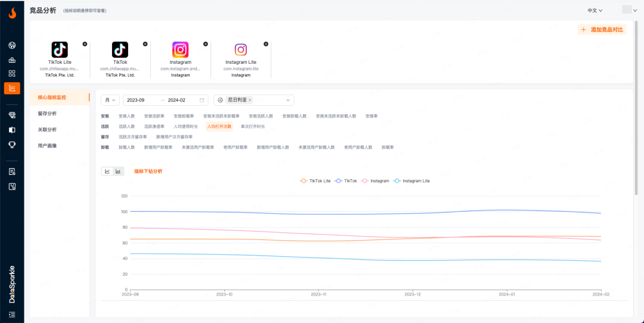Viewport: 644px width, 323px height.
Task: Expand the country selector dropdown
Action: point(289,100)
